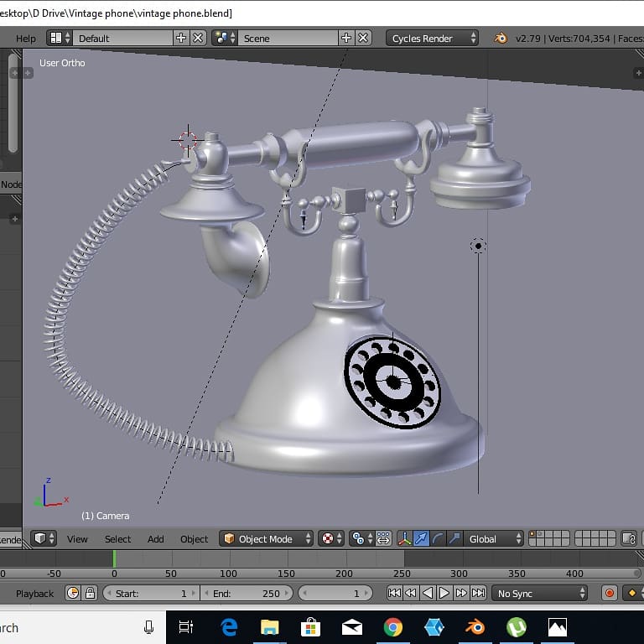
Task: Open the Help menu
Action: pos(25,39)
